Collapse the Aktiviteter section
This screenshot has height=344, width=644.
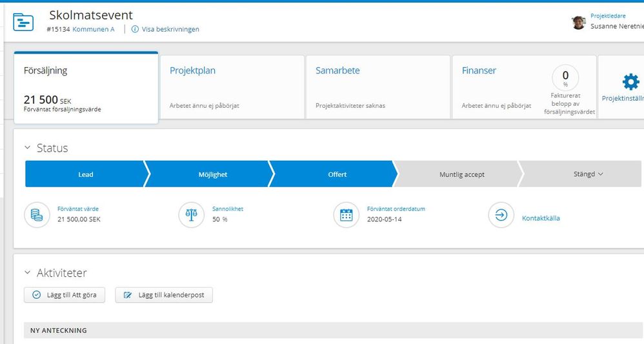[x=28, y=273]
